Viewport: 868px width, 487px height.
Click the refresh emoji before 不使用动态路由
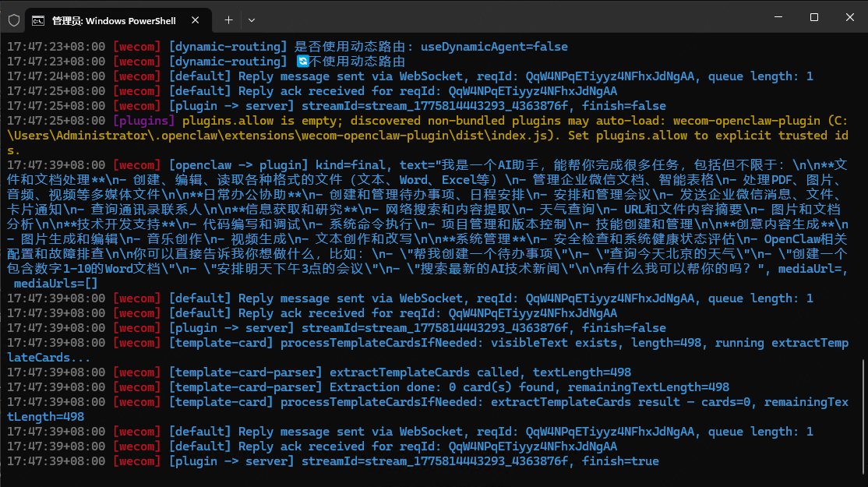point(302,62)
